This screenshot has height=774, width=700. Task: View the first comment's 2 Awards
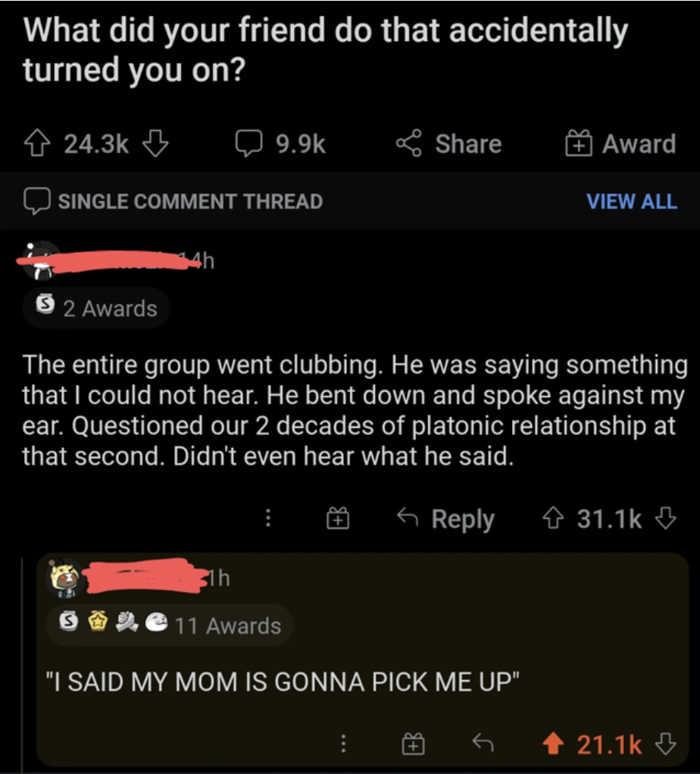pos(96,308)
